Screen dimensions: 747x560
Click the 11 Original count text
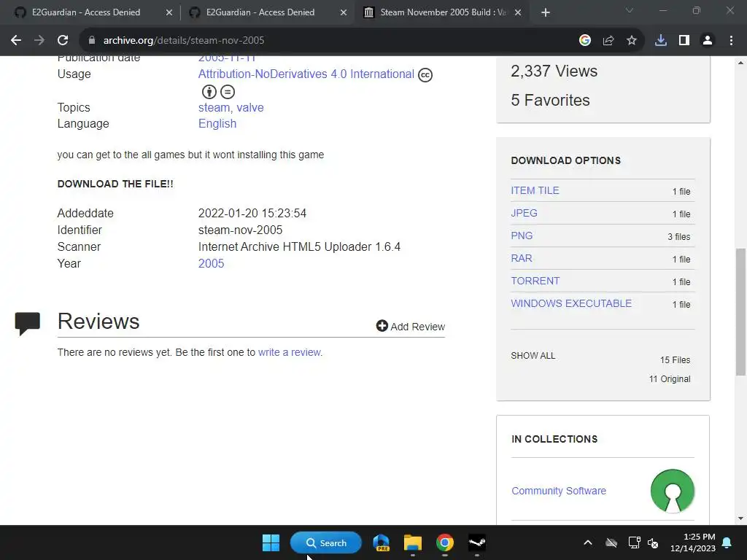click(x=670, y=379)
